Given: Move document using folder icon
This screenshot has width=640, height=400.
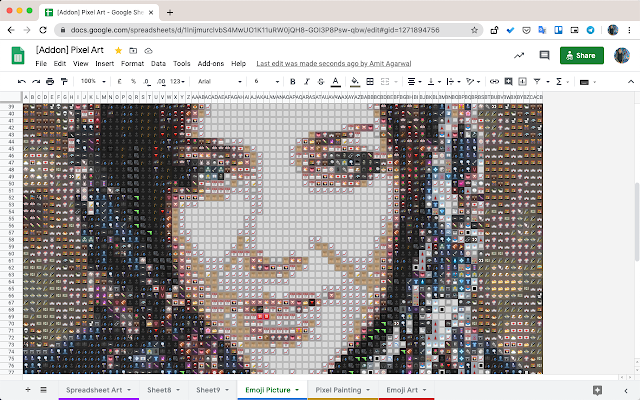Looking at the screenshot, I should coord(133,51).
